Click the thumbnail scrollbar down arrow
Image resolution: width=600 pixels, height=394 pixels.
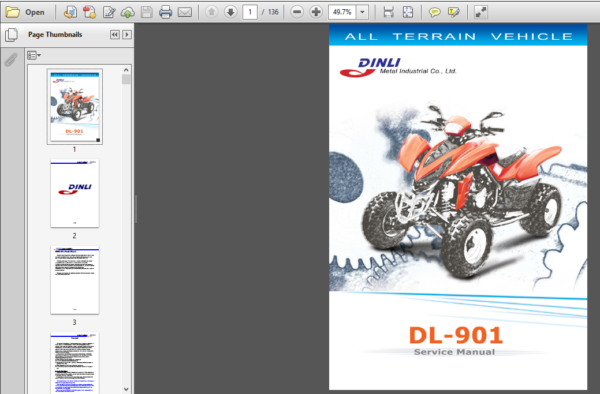coord(126,389)
